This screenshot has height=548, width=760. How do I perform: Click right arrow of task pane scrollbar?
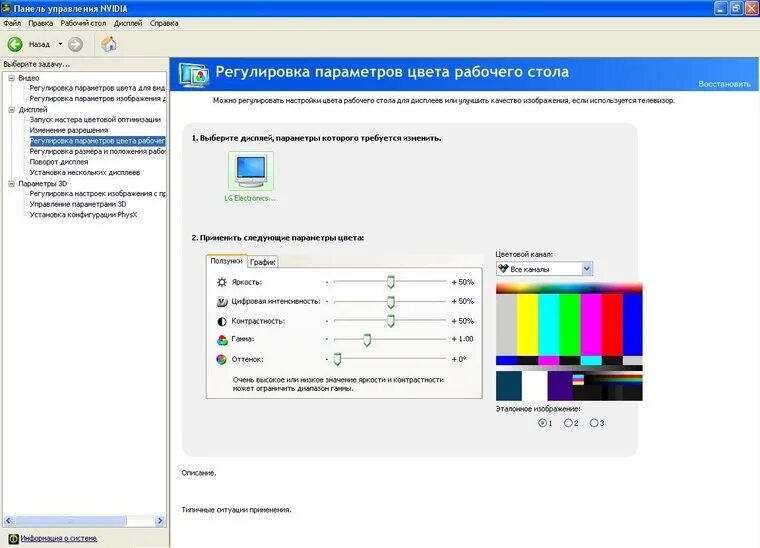tap(160, 521)
